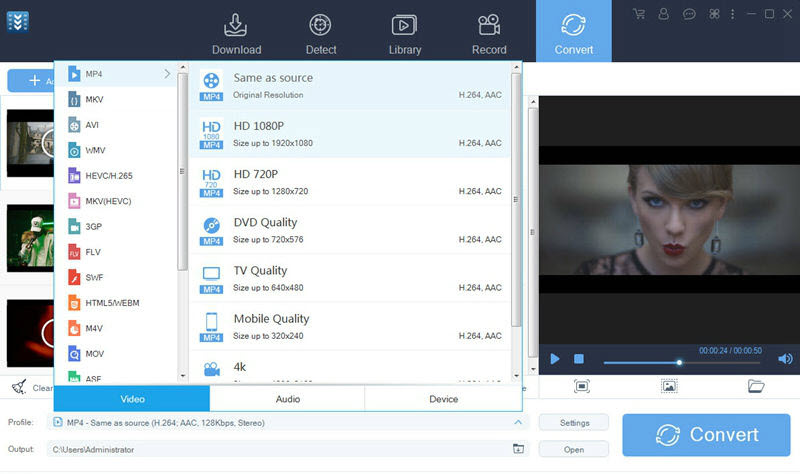Click the Profile field showing MP4 - Same as source
800x474 pixels.
288,422
